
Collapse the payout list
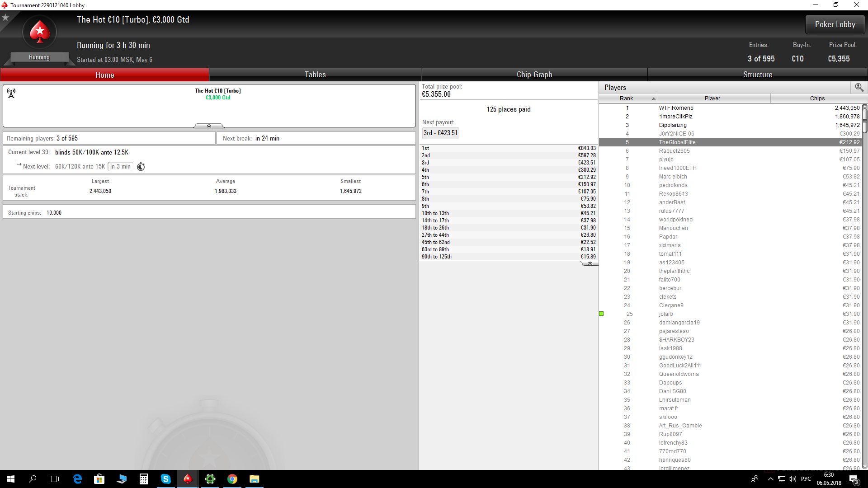(x=590, y=263)
